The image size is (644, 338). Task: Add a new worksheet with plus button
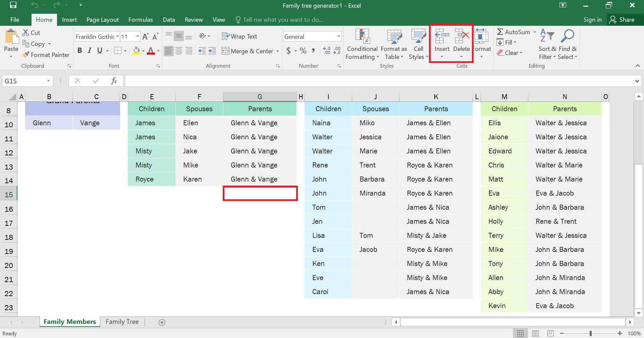(x=162, y=322)
